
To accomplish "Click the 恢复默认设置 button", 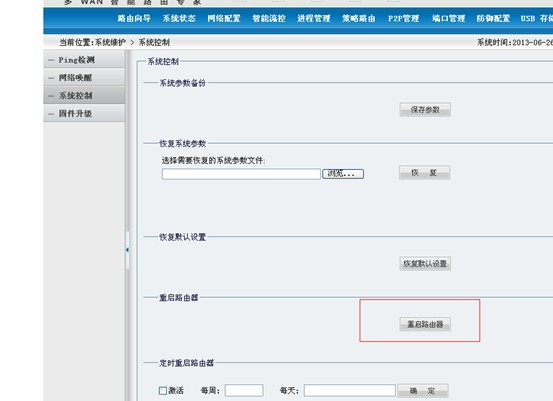I will pos(425,263).
